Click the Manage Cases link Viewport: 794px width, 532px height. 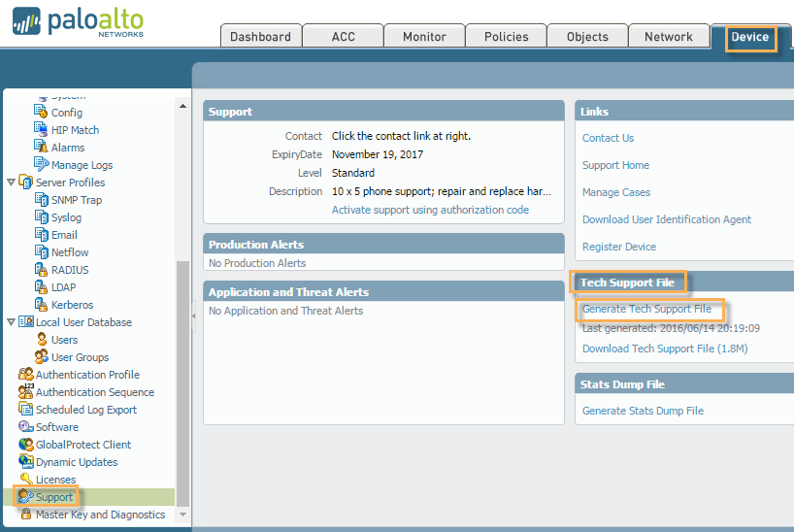tap(616, 192)
